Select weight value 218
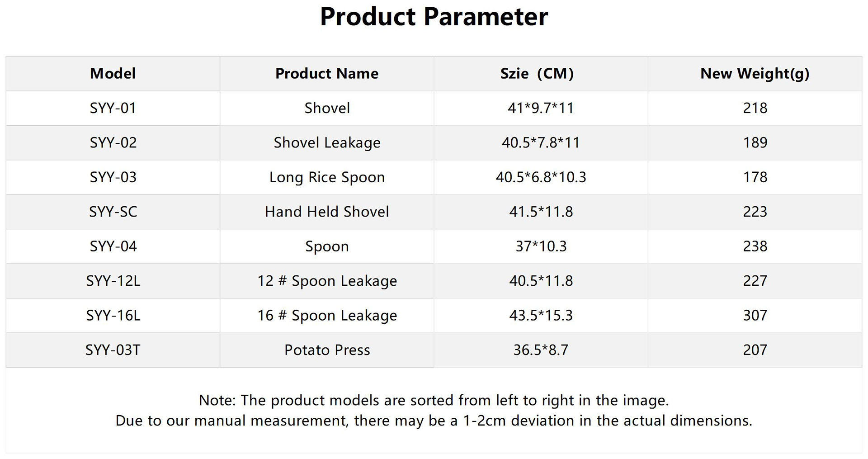 [755, 108]
